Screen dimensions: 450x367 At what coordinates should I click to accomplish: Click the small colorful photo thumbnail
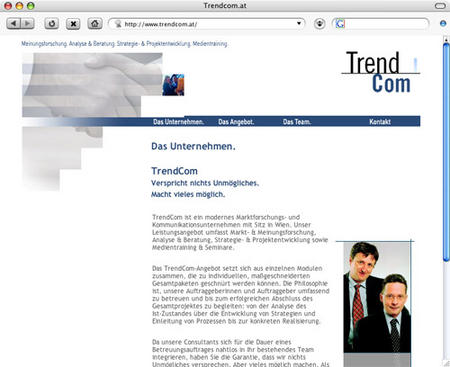coord(173,85)
